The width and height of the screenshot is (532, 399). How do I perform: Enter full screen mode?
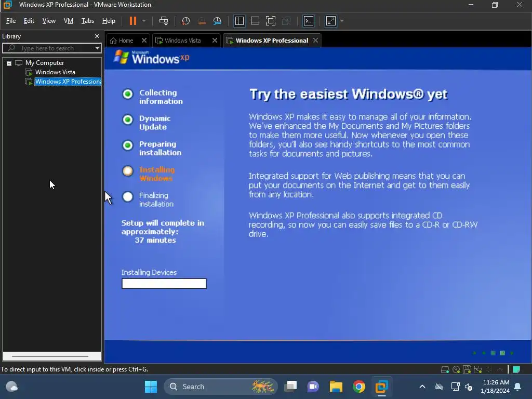click(x=270, y=21)
